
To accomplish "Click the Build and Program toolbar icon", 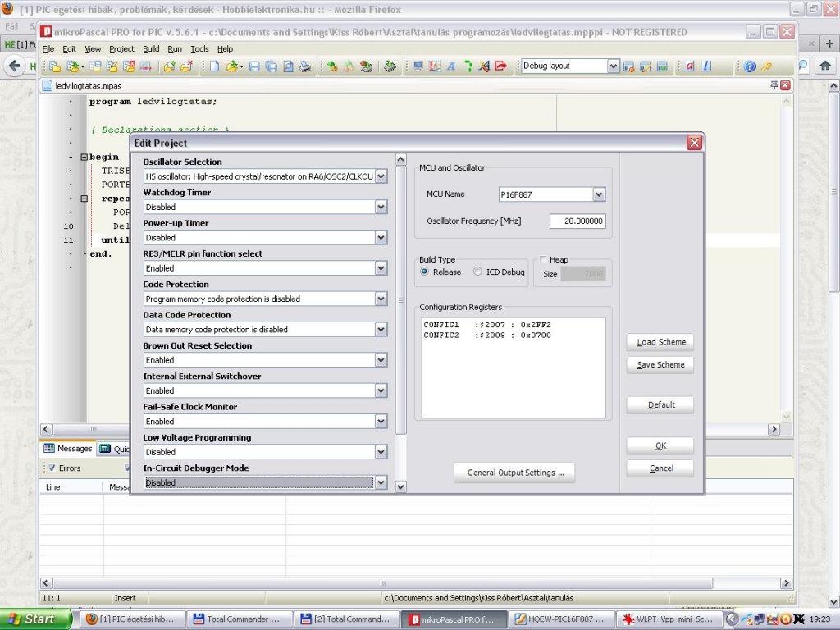I will point(367,66).
